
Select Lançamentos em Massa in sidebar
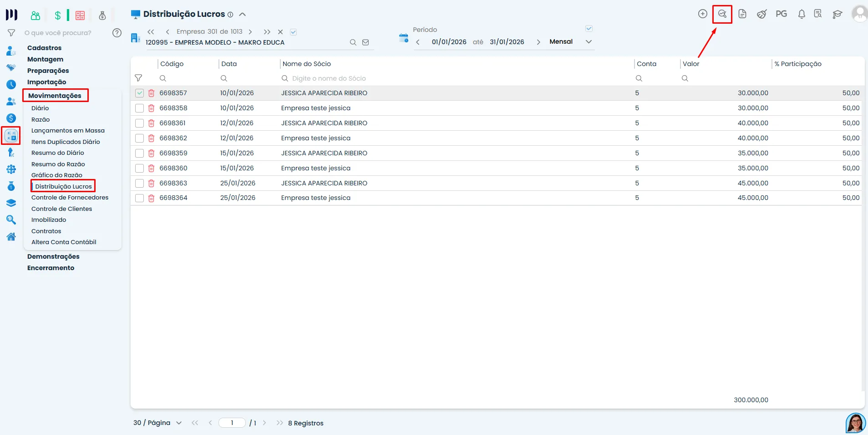click(x=68, y=130)
